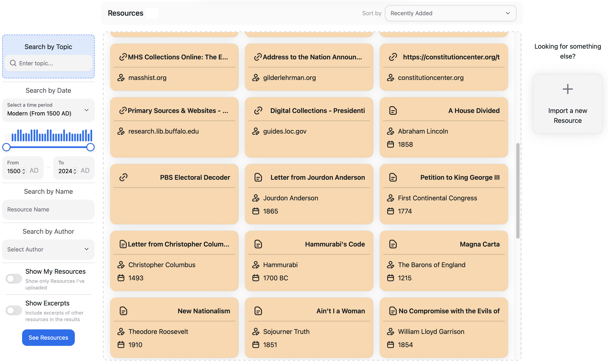Click link icon on Primary Sources & Websites card
The width and height of the screenshot is (608, 364).
click(x=123, y=111)
